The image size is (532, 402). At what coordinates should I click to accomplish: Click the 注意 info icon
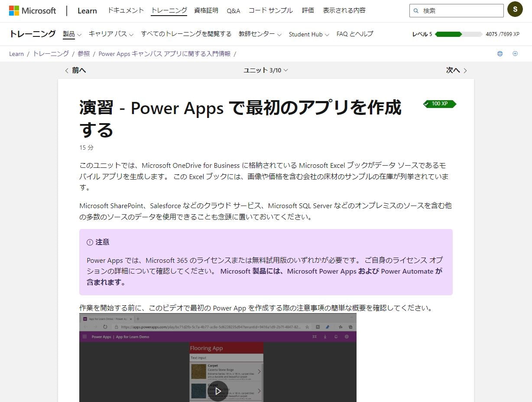tap(90, 242)
